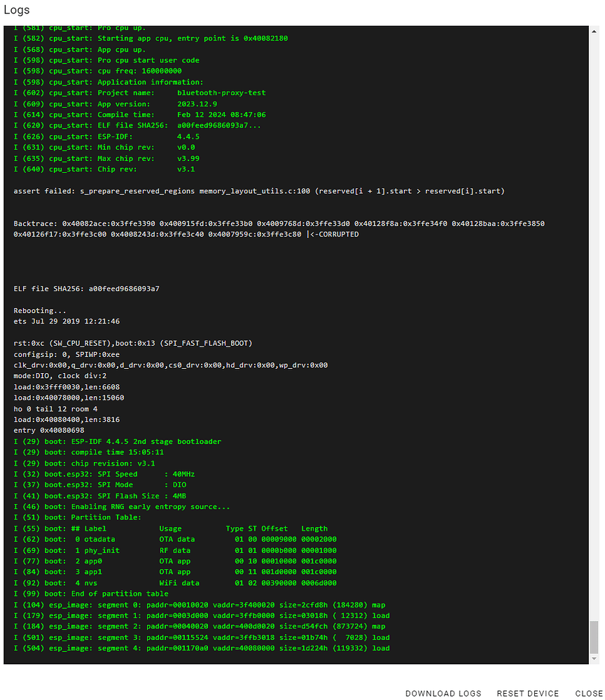Click the SPI Flash Size 4MB entry
This screenshot has width=605, height=700.
coord(126,495)
